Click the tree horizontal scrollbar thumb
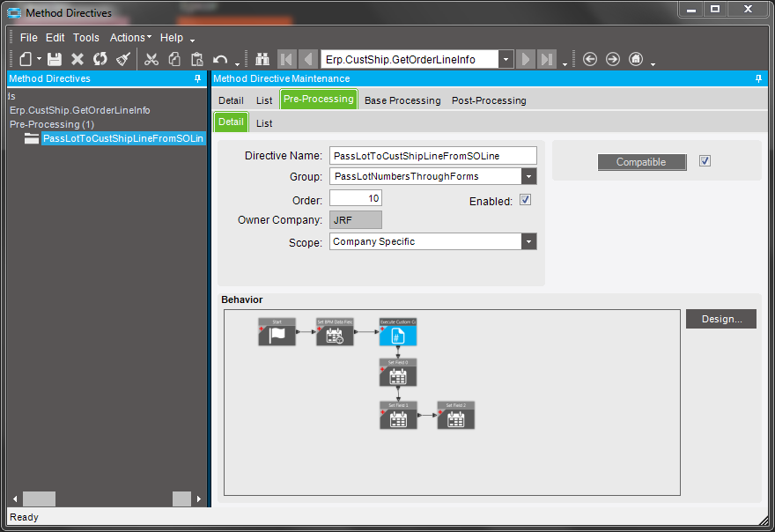775x532 pixels. (x=39, y=499)
